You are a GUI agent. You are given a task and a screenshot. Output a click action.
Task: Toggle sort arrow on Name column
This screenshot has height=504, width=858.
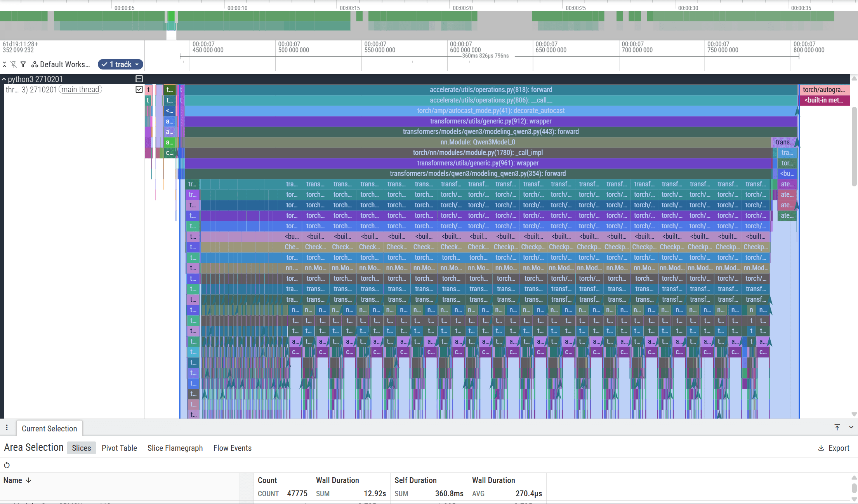pyautogui.click(x=29, y=480)
